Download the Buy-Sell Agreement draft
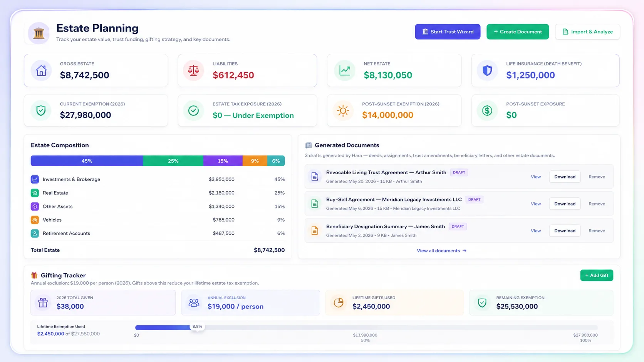The height and width of the screenshot is (362, 644). 565,204
